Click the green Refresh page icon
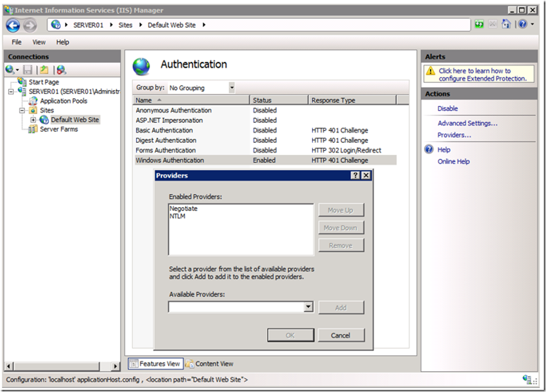 click(x=479, y=25)
